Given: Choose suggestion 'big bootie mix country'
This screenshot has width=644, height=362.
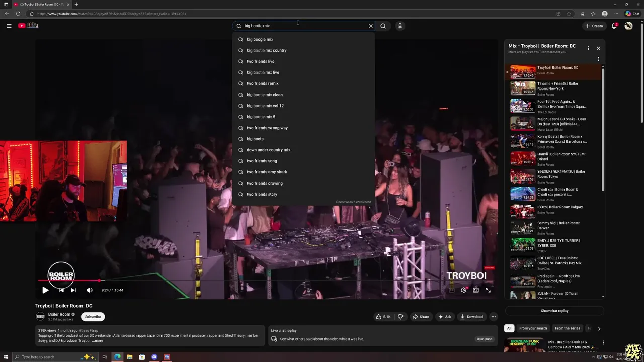Looking at the screenshot, I should click(x=303, y=50).
